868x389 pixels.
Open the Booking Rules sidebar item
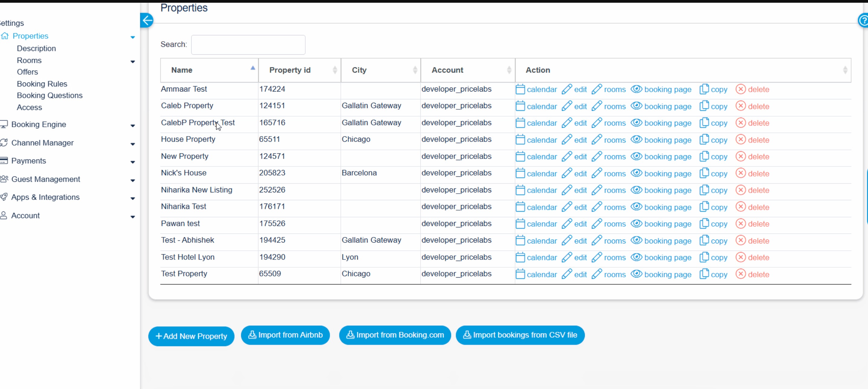coord(42,84)
